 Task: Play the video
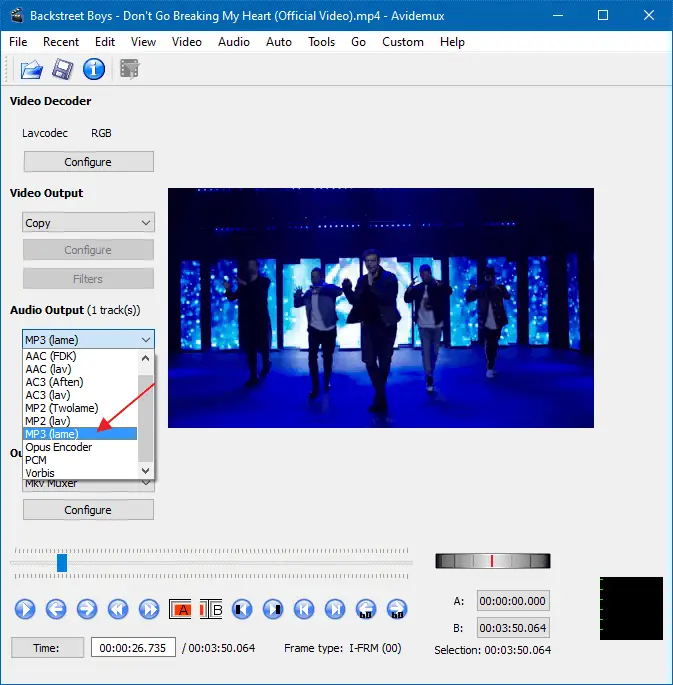(x=25, y=609)
